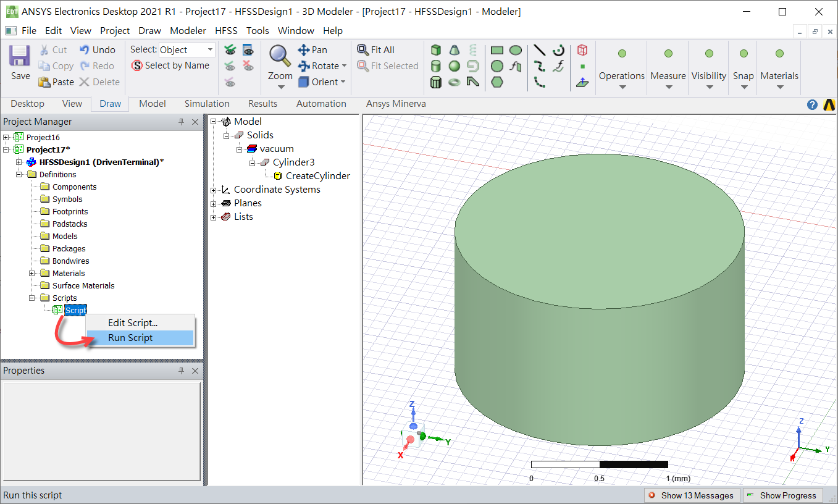838x504 pixels.
Task: Select the Draw helix tool
Action: [x=473, y=50]
